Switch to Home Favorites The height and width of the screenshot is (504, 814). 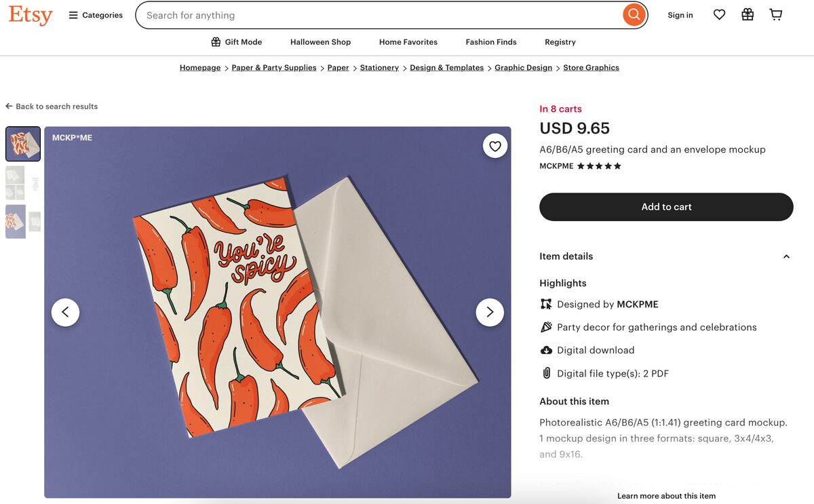point(408,42)
